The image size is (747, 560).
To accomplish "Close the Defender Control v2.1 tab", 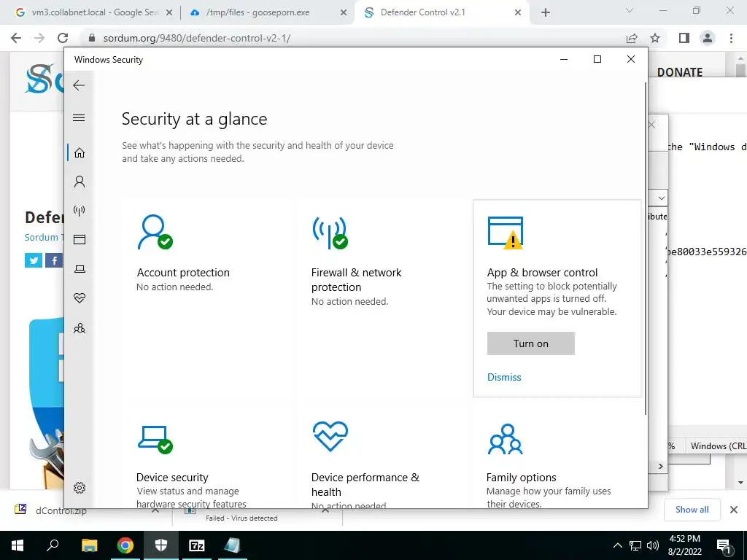I will coord(518,13).
